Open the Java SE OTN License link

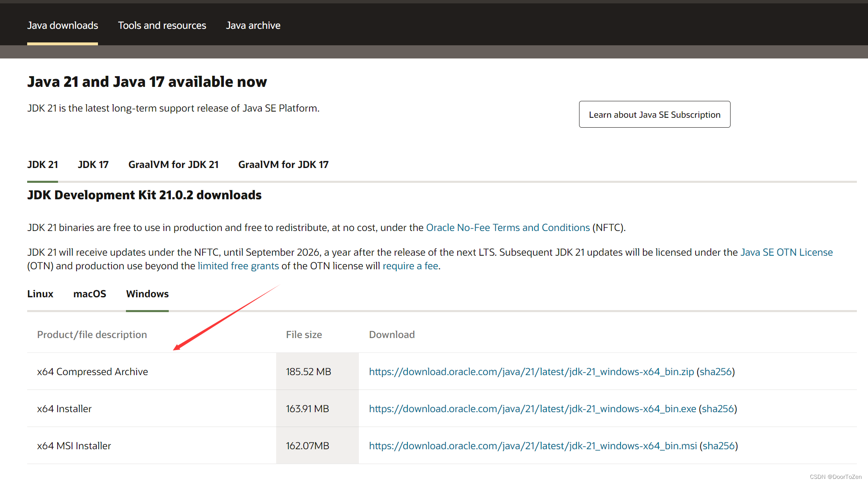click(x=786, y=252)
